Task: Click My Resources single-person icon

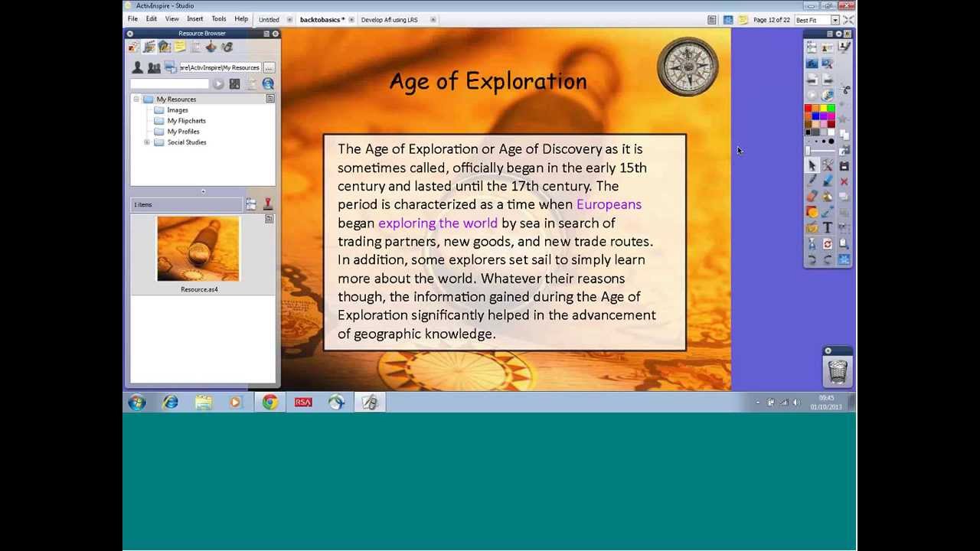Action: pos(138,67)
